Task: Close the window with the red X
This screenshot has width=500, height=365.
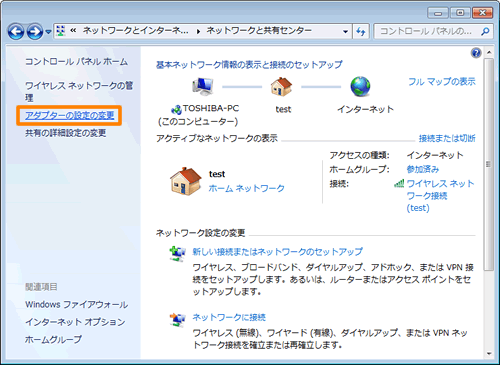Action: click(x=482, y=13)
